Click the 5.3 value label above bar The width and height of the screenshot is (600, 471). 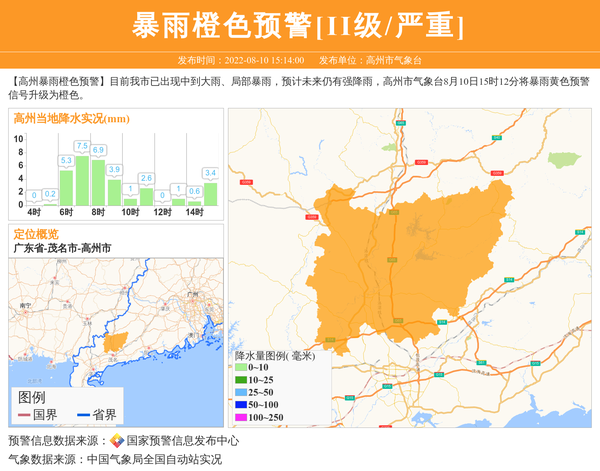click(x=66, y=160)
